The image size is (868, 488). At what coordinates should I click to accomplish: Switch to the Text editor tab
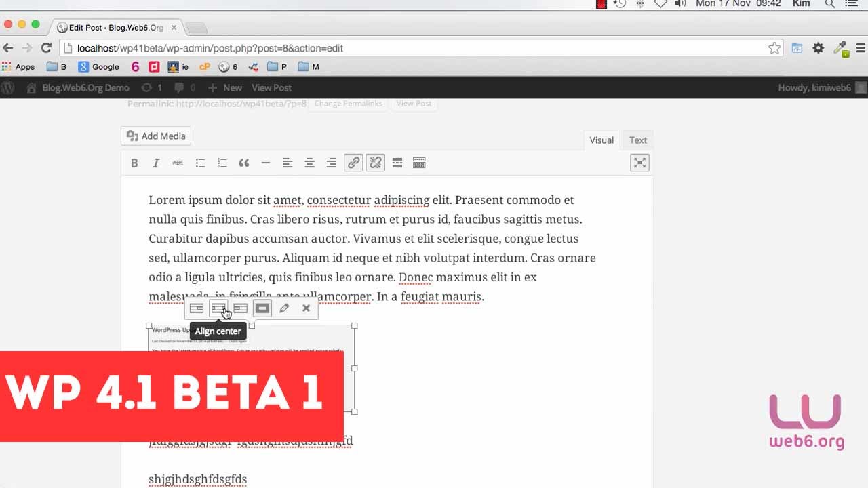pos(638,140)
